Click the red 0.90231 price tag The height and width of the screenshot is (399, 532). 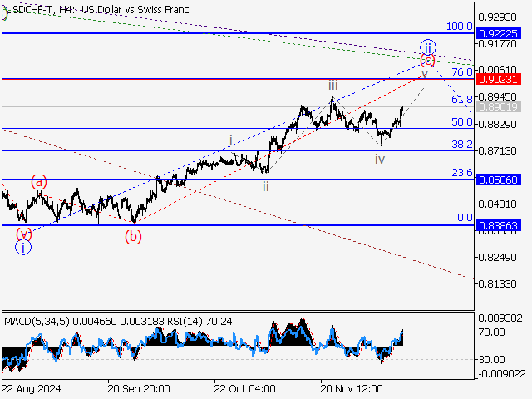[500, 79]
